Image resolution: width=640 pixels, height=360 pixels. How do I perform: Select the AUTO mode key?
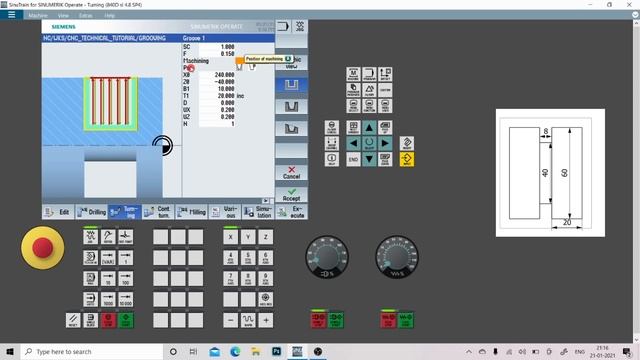coord(90,299)
